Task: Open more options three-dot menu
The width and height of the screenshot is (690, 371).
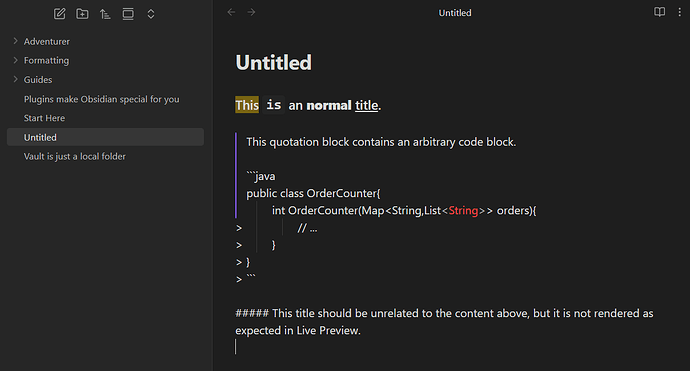Action: (679, 12)
